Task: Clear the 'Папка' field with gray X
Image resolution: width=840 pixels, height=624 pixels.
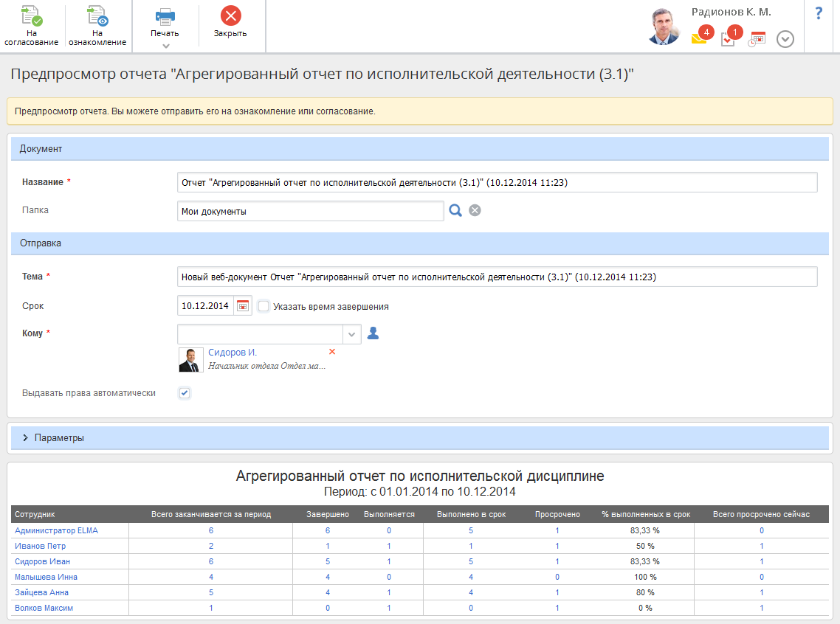Action: pos(475,211)
